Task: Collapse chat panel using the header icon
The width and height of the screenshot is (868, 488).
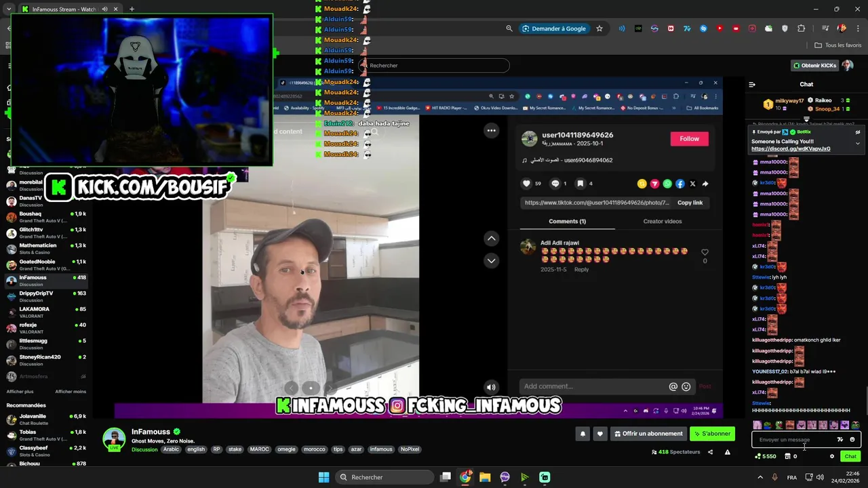Action: pos(752,85)
